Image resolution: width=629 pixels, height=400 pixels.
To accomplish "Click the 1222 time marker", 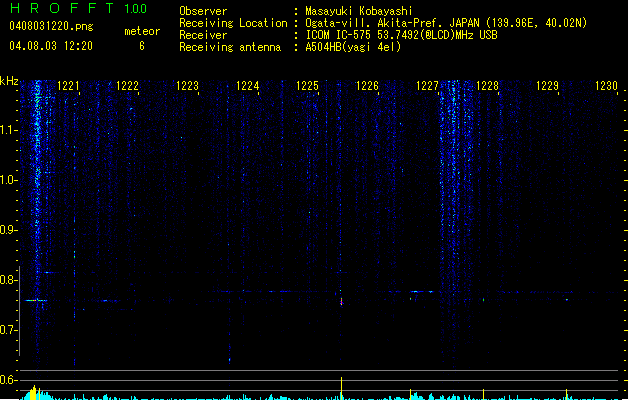I will [127, 86].
